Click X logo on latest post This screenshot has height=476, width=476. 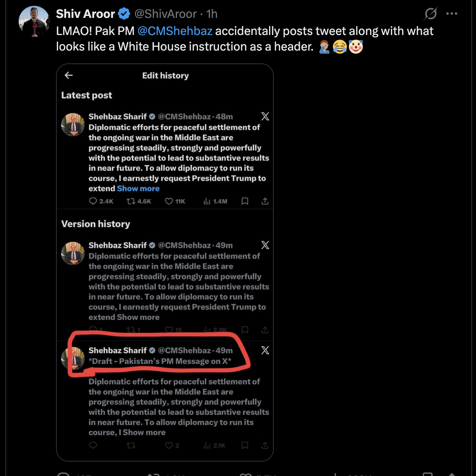point(265,116)
